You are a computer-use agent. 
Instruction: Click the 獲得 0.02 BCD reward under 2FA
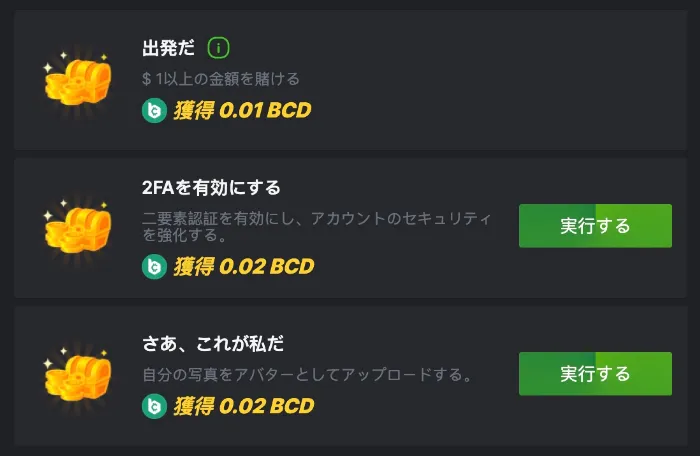click(243, 267)
